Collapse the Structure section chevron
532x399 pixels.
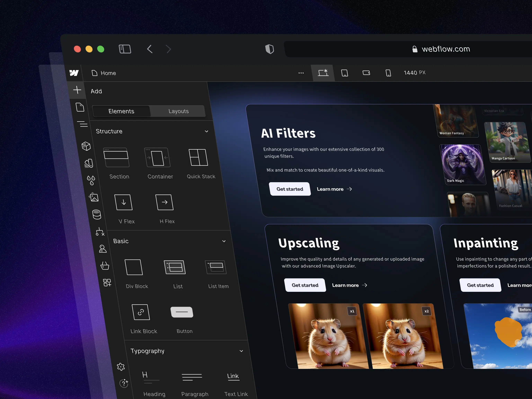[x=206, y=131]
